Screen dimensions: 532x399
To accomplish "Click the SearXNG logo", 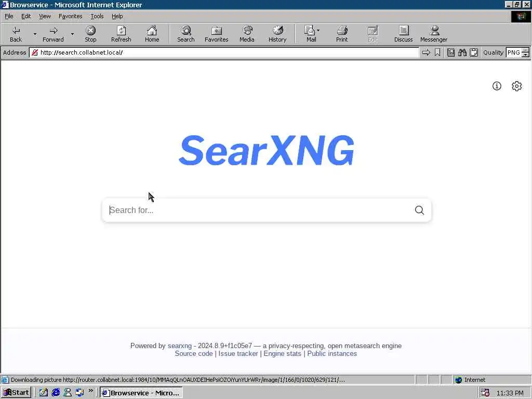I will (267, 150).
